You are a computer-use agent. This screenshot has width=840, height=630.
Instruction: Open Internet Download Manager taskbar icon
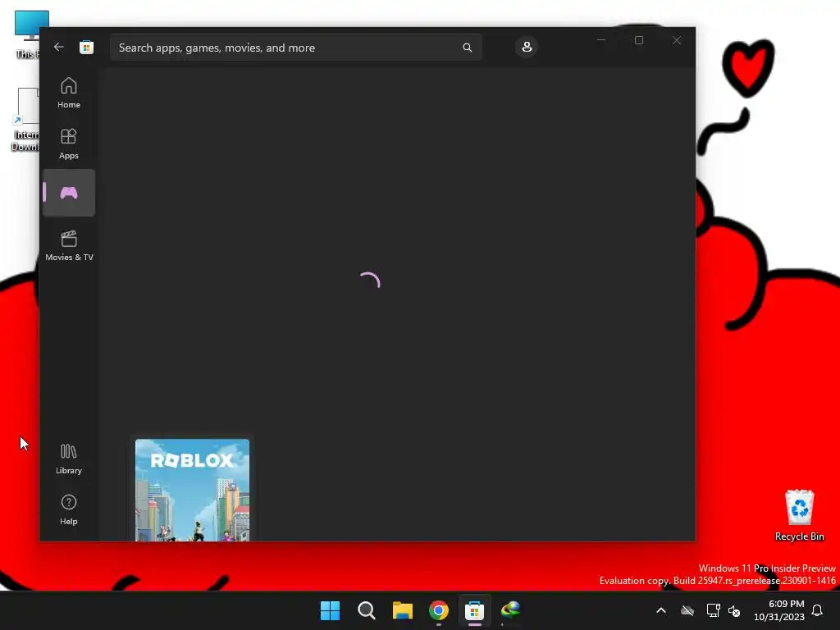[510, 610]
